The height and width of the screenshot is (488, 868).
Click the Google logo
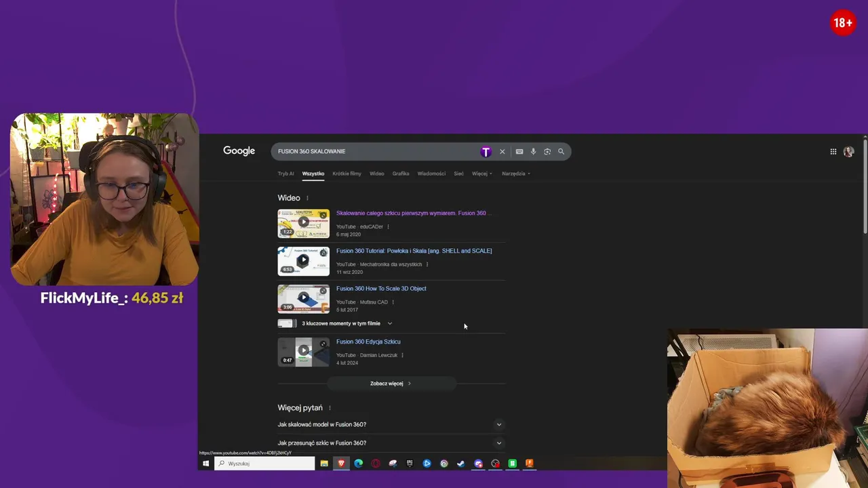click(239, 151)
